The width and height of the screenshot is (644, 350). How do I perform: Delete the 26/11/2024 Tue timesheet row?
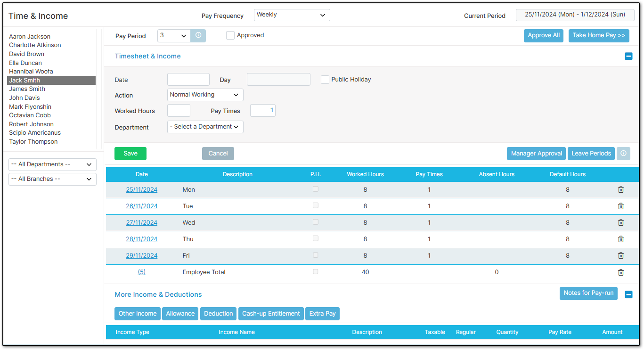click(x=621, y=206)
